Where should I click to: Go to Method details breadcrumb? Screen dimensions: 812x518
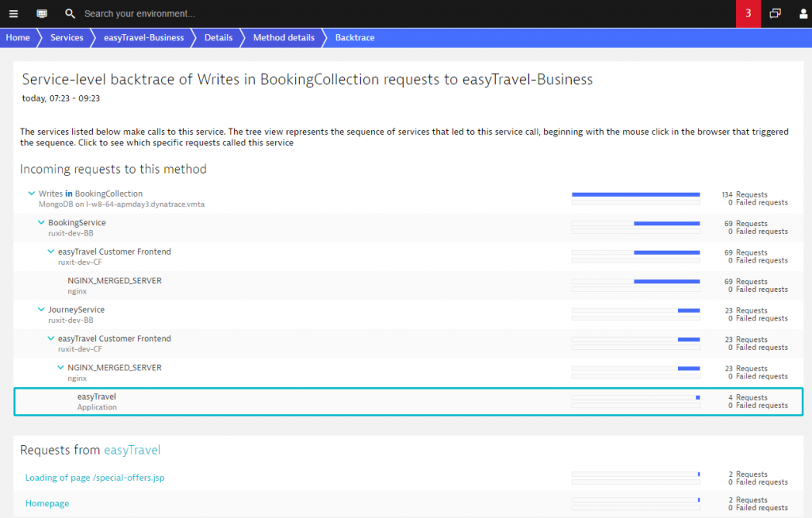[284, 37]
